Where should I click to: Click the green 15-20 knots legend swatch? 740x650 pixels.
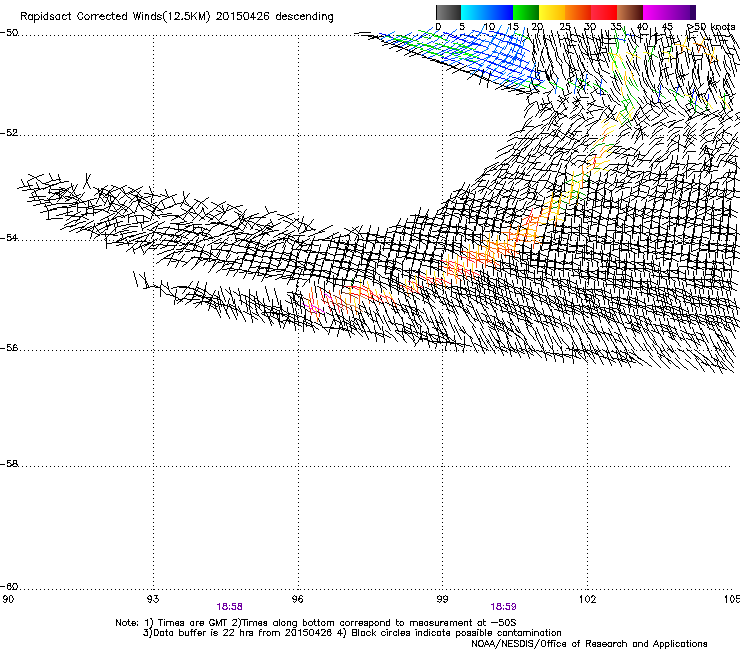(x=526, y=12)
